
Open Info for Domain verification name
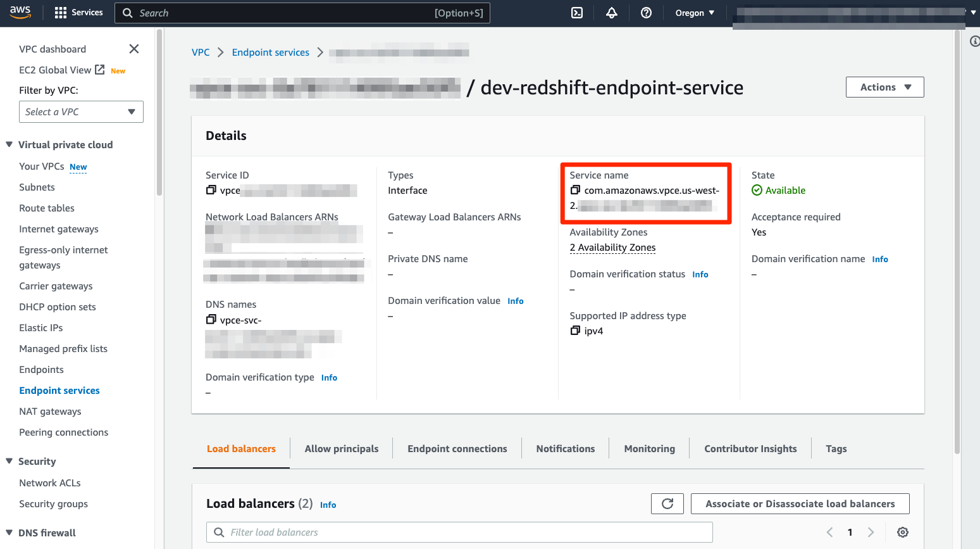pos(880,259)
